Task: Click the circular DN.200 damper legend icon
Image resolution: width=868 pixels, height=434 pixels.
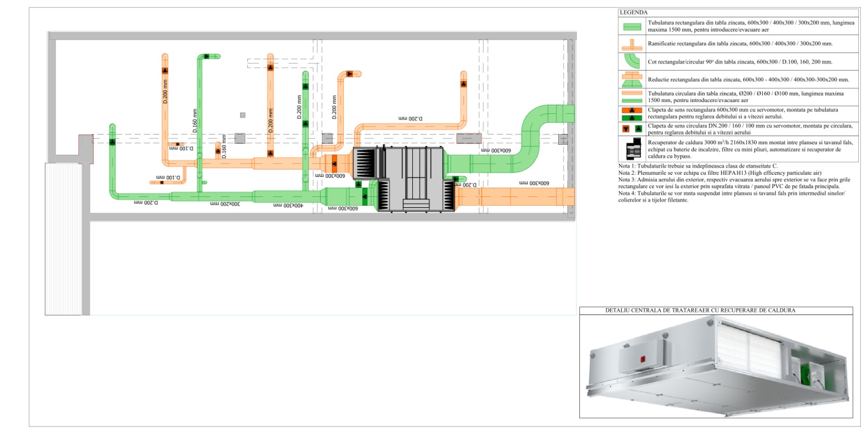Action: (631, 129)
